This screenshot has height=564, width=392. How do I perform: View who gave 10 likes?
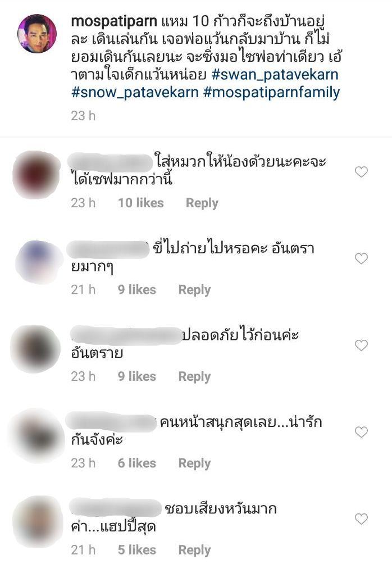(140, 203)
